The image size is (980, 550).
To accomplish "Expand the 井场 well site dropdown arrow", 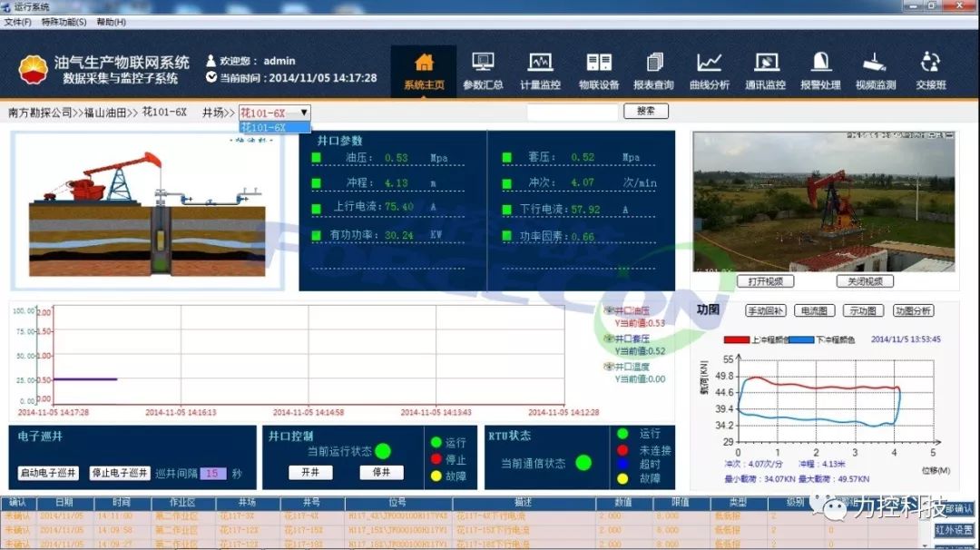I will [304, 113].
